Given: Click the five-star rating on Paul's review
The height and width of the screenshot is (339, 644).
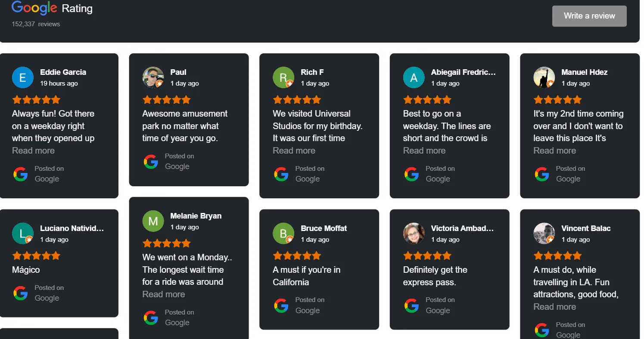Looking at the screenshot, I should [x=166, y=99].
